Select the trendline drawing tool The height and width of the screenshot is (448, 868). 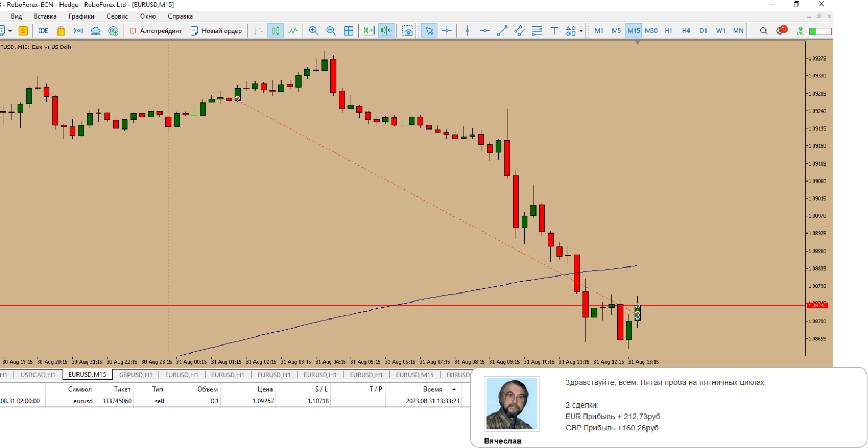point(502,31)
